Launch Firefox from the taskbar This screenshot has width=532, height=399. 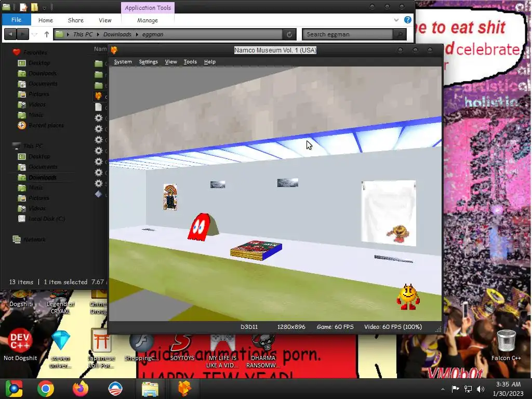81,389
